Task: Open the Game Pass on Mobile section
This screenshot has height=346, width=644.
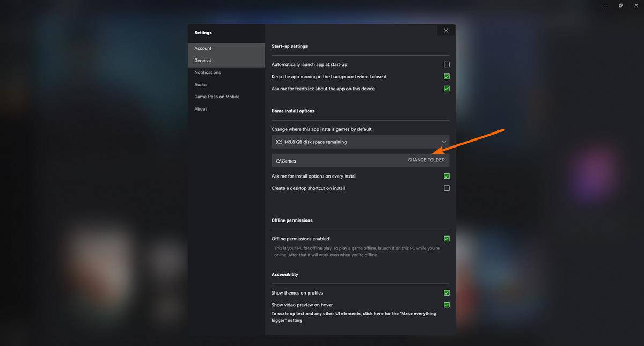Action: pos(217,97)
